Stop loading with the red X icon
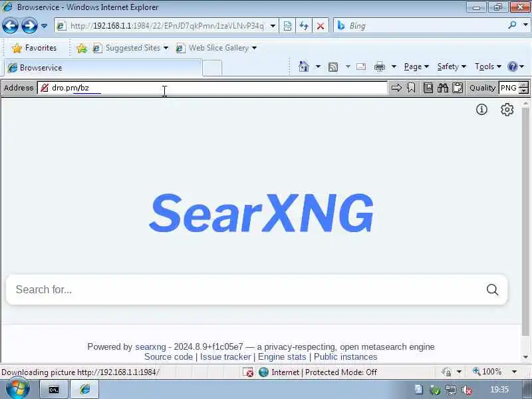Viewport: 532px width, 399px height. tap(321, 26)
